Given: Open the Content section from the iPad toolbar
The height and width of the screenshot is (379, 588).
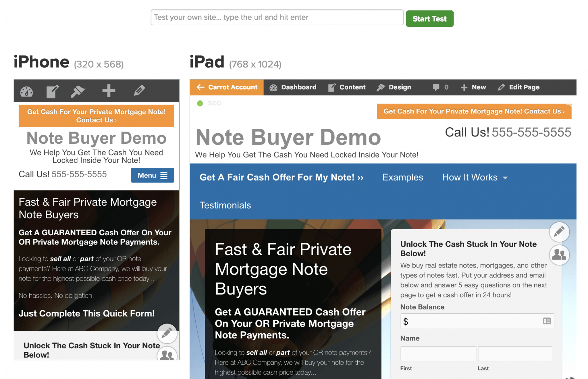Looking at the screenshot, I should click(x=347, y=87).
